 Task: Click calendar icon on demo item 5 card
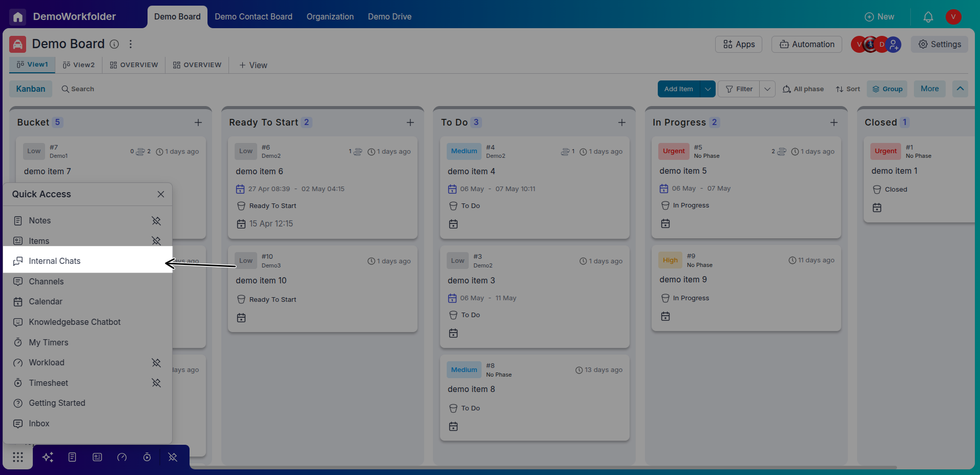665,223
